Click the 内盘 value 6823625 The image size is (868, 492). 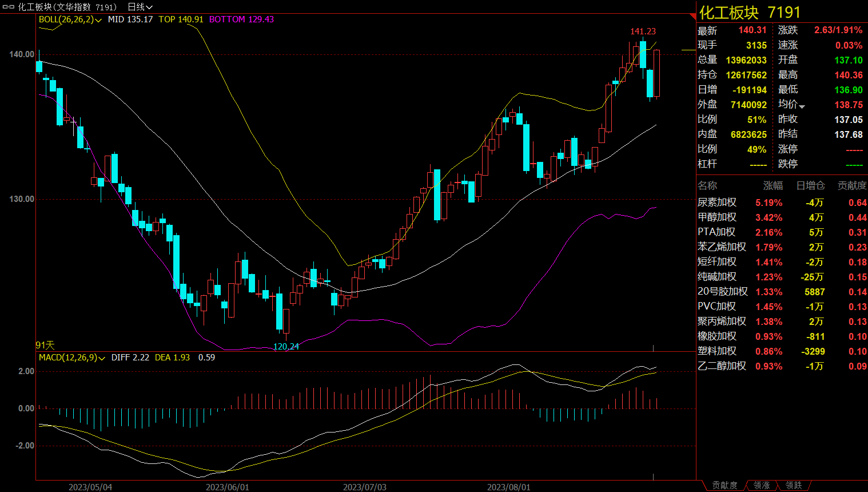tap(748, 134)
